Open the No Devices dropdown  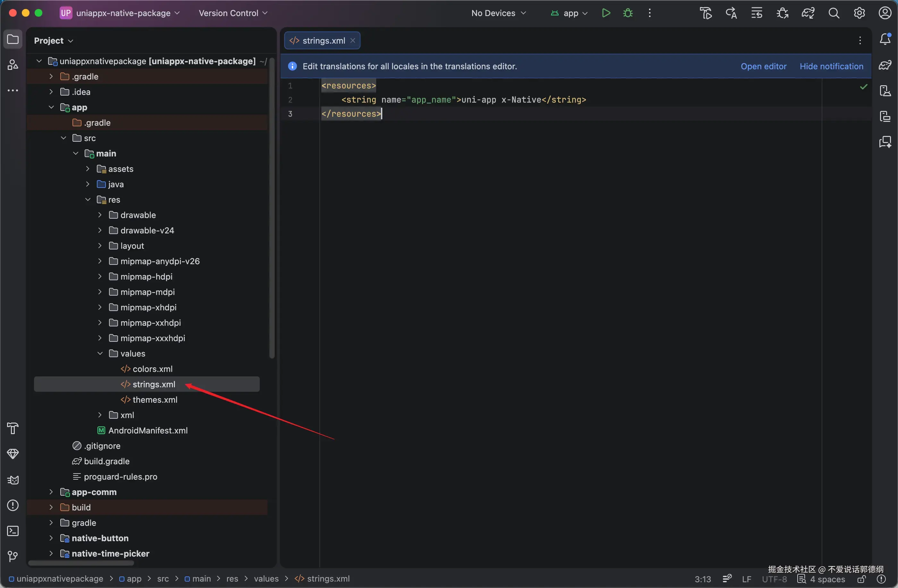(x=498, y=13)
